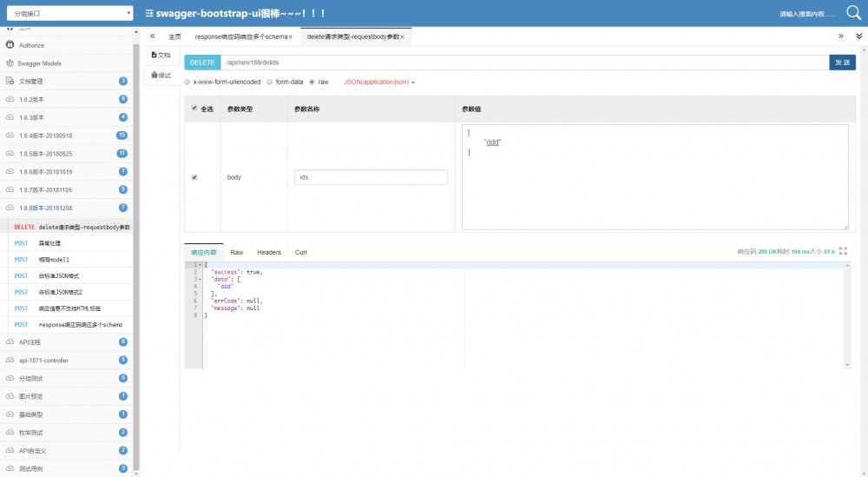Screen dimensions: 868x477
Task: Click the cloud icon beside 1.8.4版本-20180918
Action: pyautogui.click(x=10, y=136)
